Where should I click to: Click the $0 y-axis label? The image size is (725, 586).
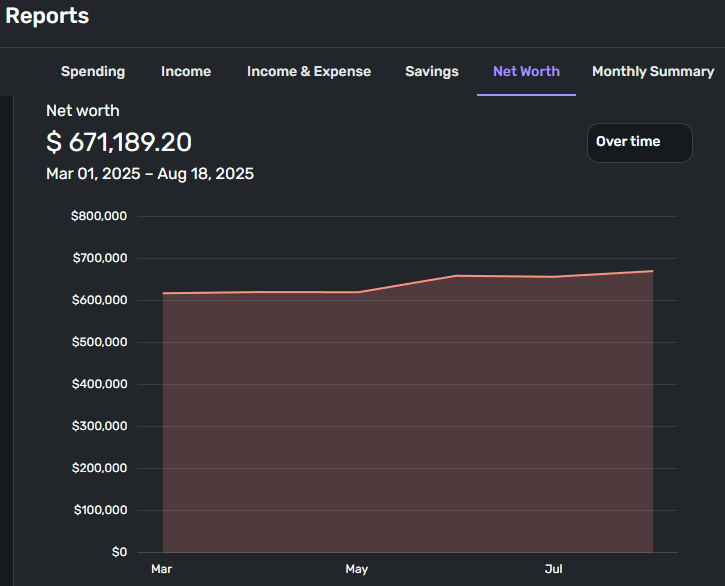click(x=119, y=552)
